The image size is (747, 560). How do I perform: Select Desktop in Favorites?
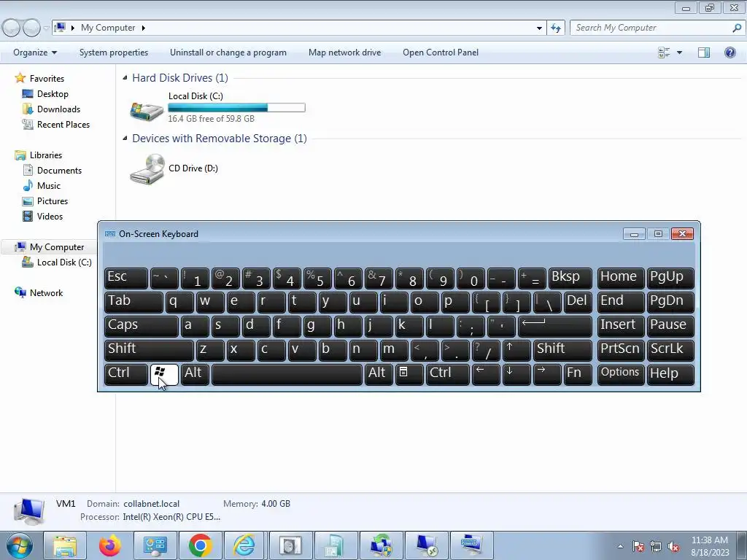pyautogui.click(x=53, y=94)
